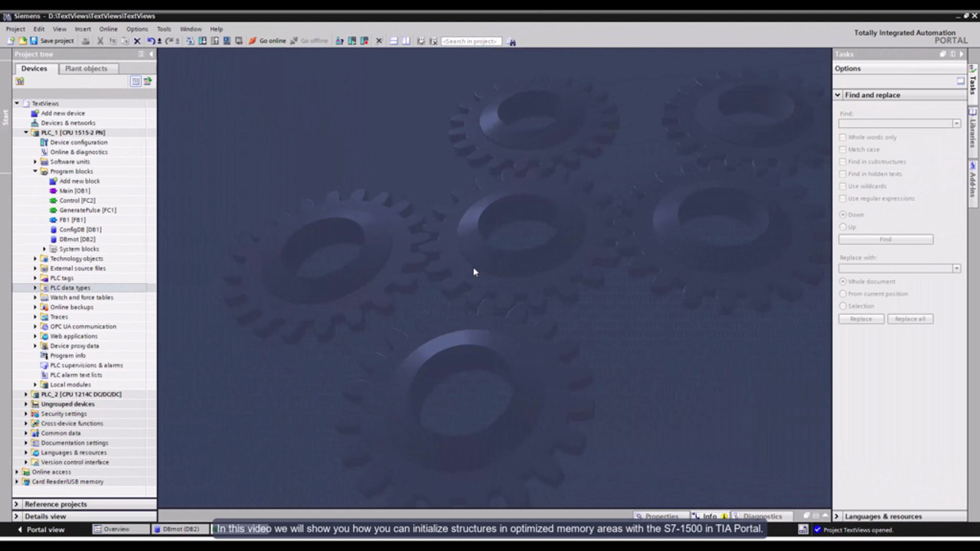Open the DBmot [DB2] data block
980x551 pixels.
tap(77, 239)
